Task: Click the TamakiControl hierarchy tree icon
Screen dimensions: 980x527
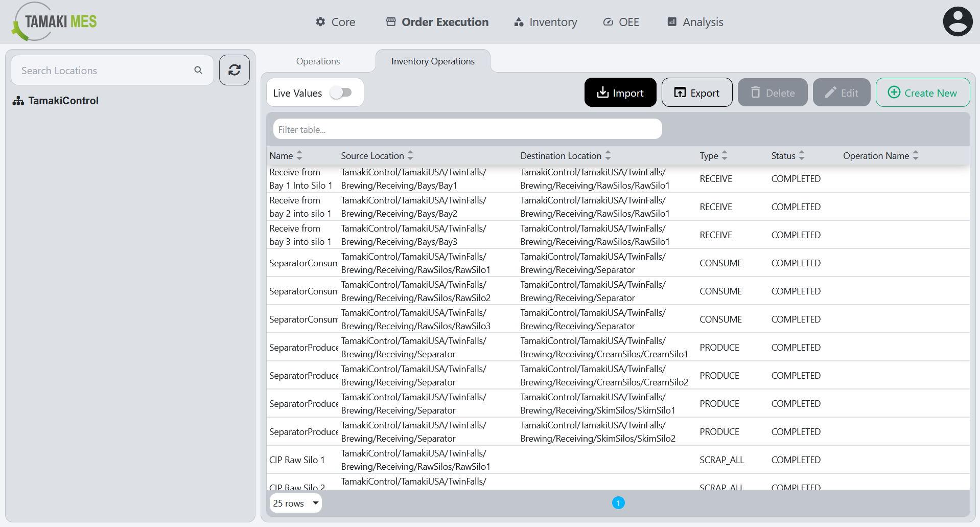Action: click(x=18, y=100)
